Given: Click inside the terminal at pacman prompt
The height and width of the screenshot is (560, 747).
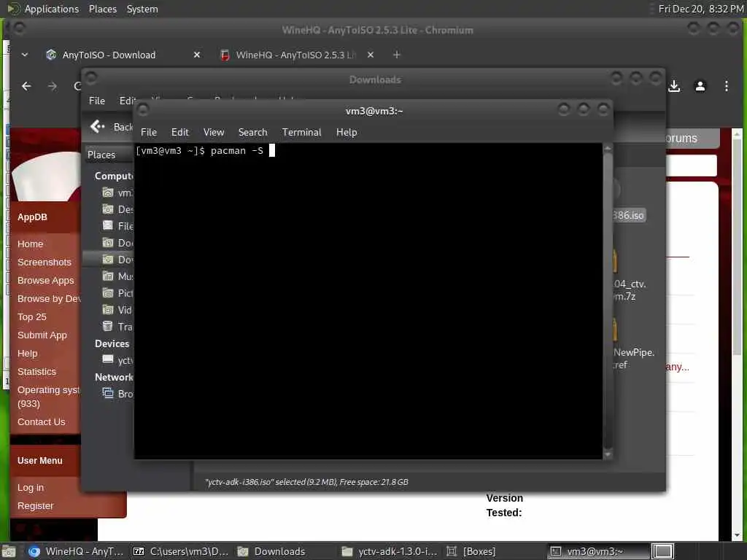Looking at the screenshot, I should pos(272,150).
